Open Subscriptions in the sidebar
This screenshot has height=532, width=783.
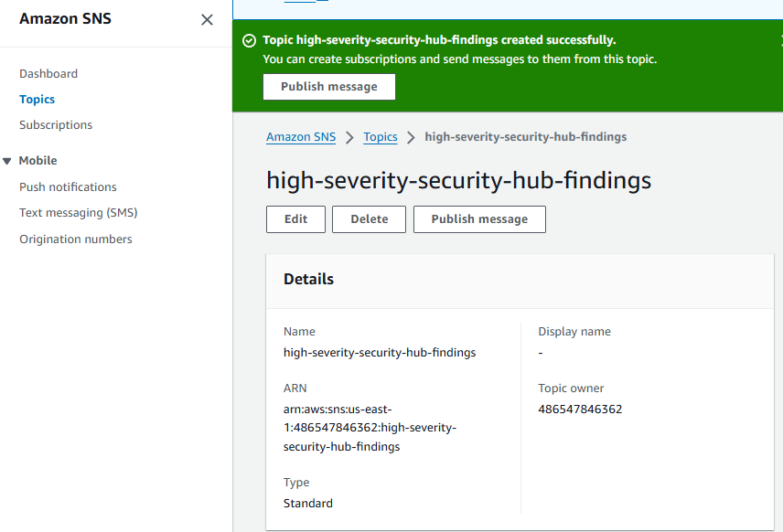[x=56, y=124]
